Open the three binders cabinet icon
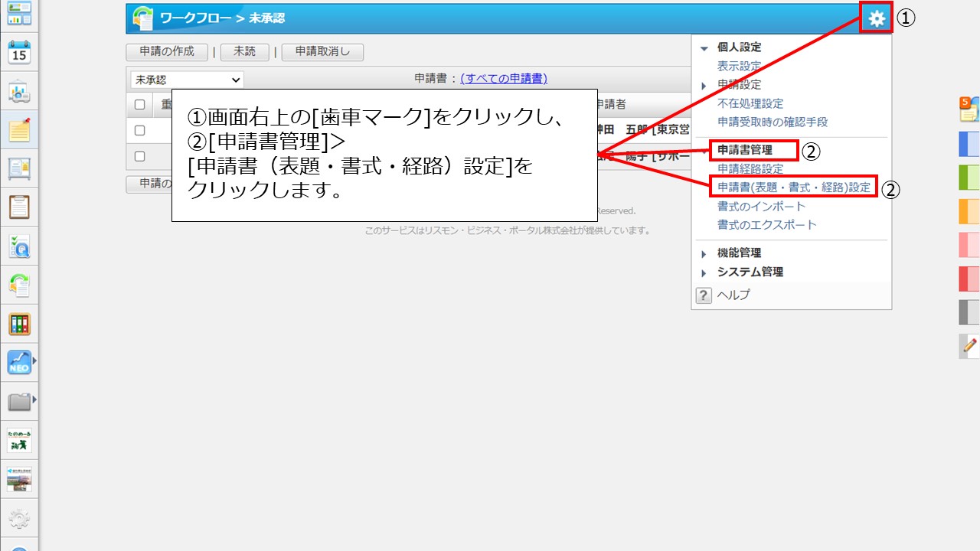This screenshot has width=980, height=551. (19, 324)
